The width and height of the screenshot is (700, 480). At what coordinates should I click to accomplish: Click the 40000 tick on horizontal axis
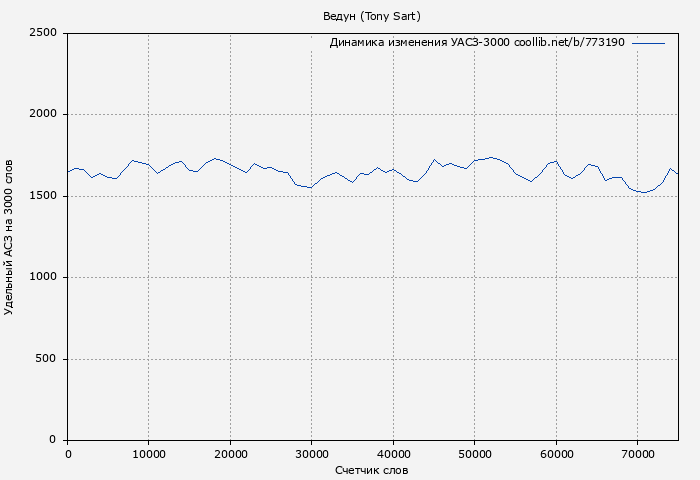393,454
